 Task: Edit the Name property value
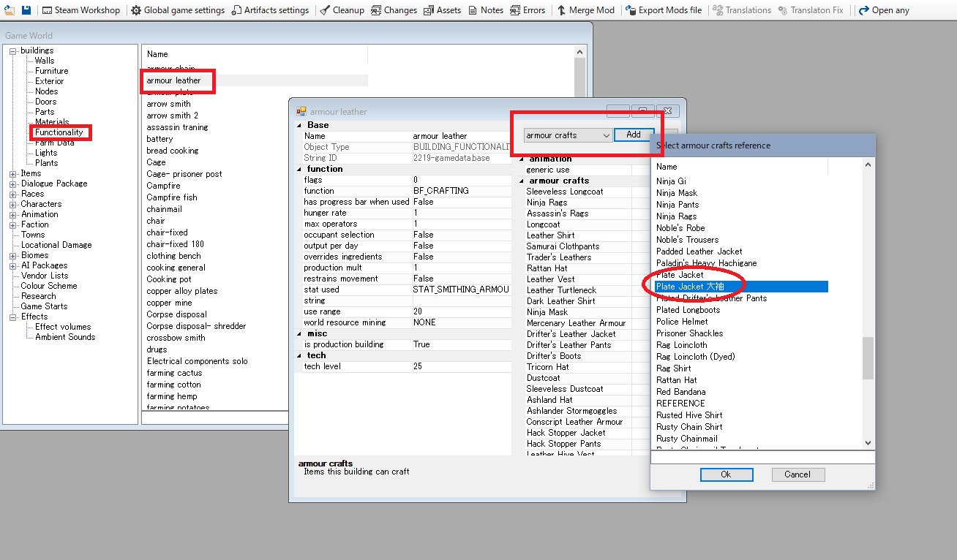(462, 136)
